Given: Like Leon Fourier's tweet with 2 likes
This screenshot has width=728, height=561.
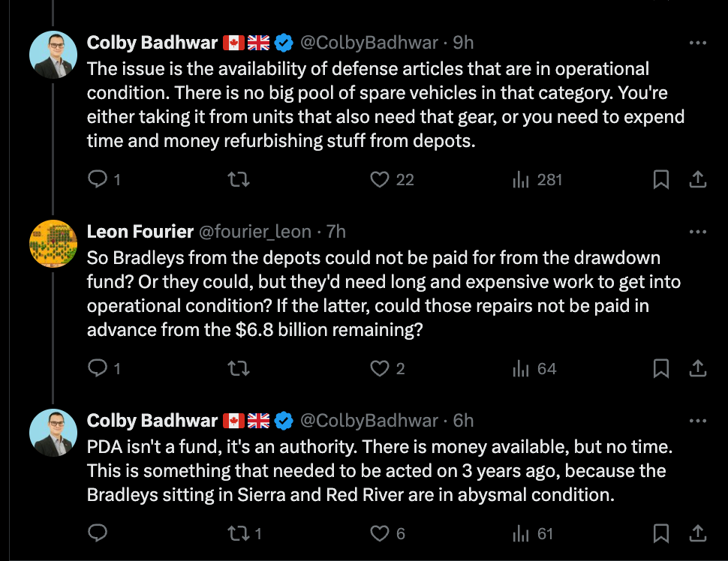Looking at the screenshot, I should tap(381, 368).
